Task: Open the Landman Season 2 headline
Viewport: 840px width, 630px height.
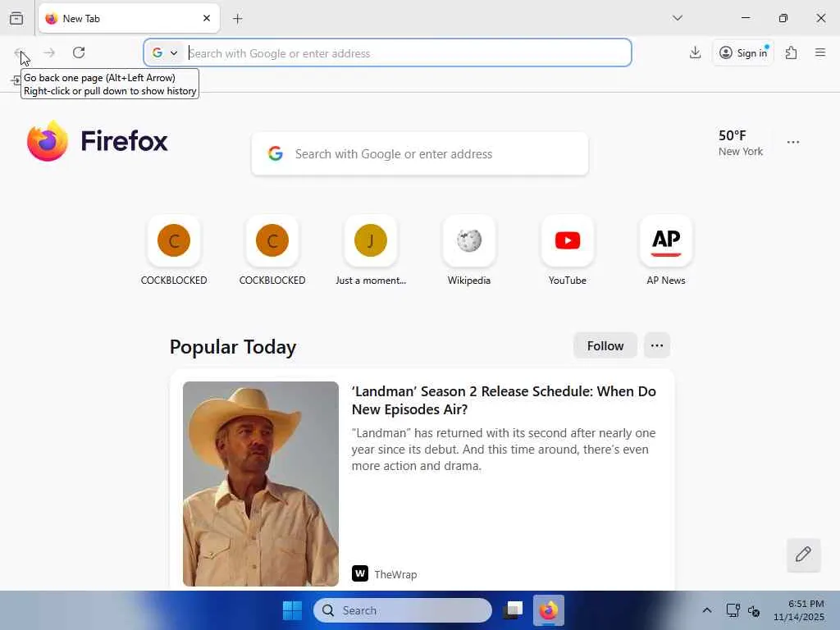Action: (x=504, y=400)
